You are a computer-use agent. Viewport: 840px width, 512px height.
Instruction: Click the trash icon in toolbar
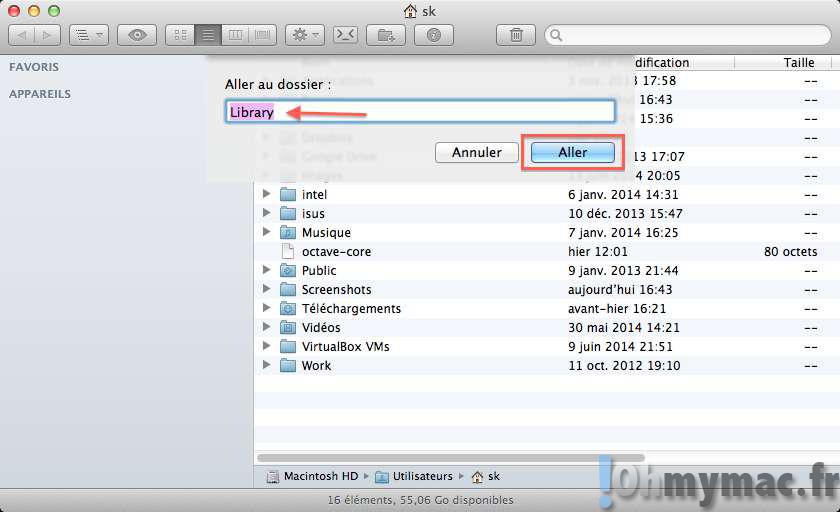(x=516, y=35)
